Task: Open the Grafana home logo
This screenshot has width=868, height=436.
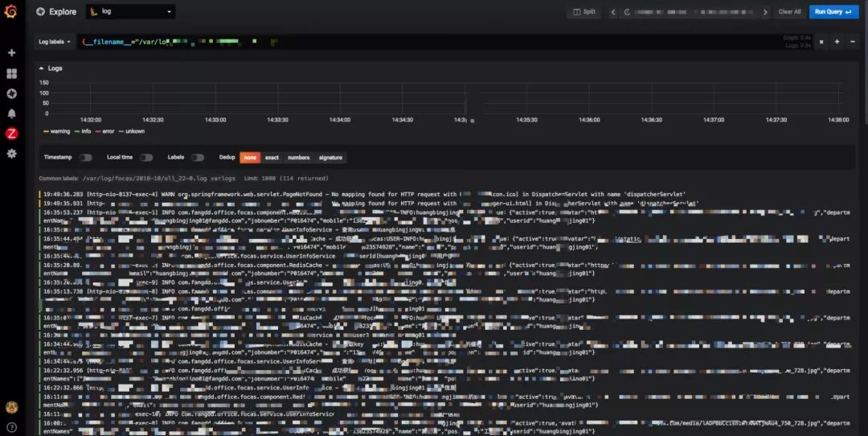Action: pyautogui.click(x=10, y=11)
